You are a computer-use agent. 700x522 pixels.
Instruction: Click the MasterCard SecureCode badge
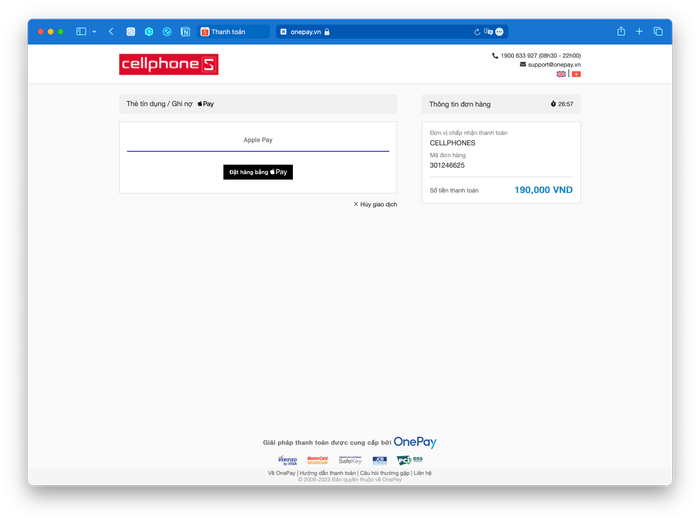coord(317,460)
